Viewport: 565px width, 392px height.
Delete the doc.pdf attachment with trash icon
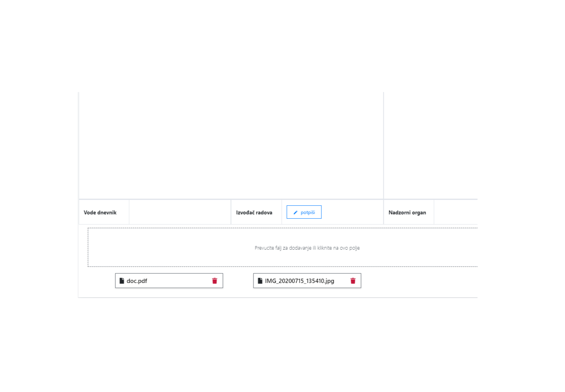(x=215, y=281)
